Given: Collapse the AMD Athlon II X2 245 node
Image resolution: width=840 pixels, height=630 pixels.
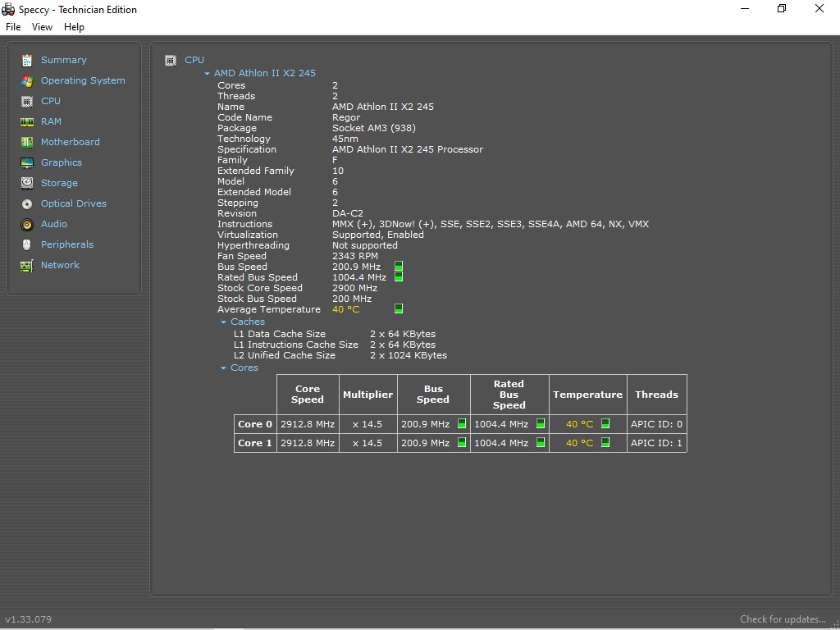Looking at the screenshot, I should pos(208,74).
